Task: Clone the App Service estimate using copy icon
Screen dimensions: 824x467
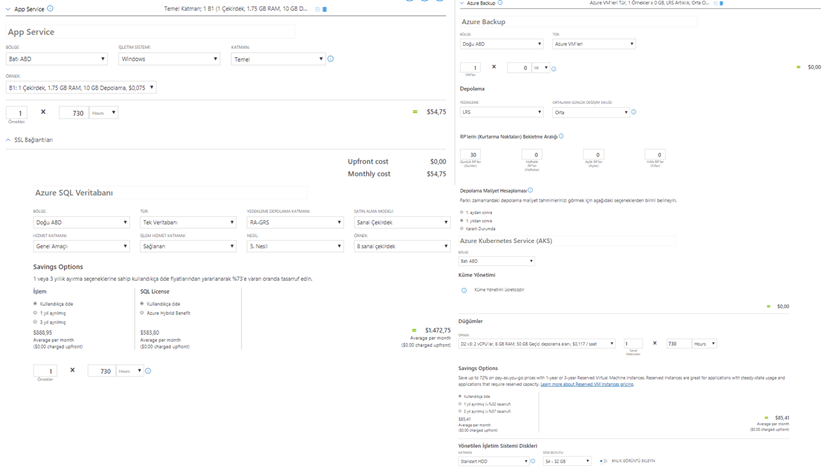Action: click(317, 9)
